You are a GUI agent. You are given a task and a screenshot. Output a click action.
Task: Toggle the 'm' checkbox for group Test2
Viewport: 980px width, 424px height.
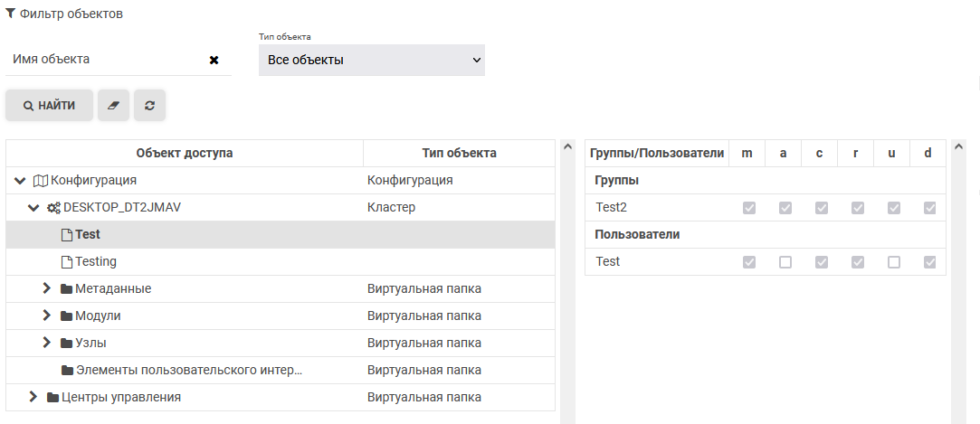[748, 208]
